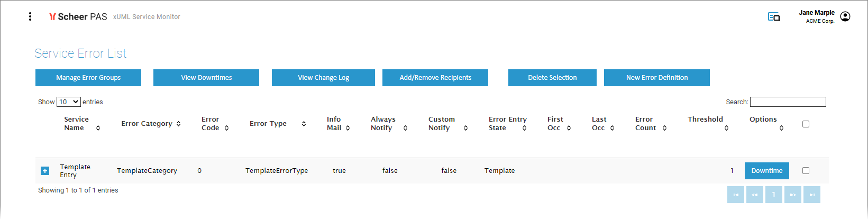Open Manage Error Groups

tap(88, 77)
